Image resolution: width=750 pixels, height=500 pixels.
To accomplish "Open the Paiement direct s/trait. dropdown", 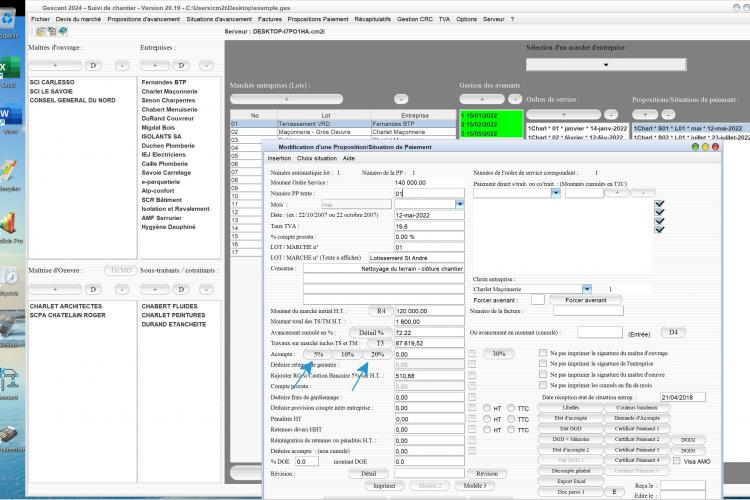I will tap(555, 193).
